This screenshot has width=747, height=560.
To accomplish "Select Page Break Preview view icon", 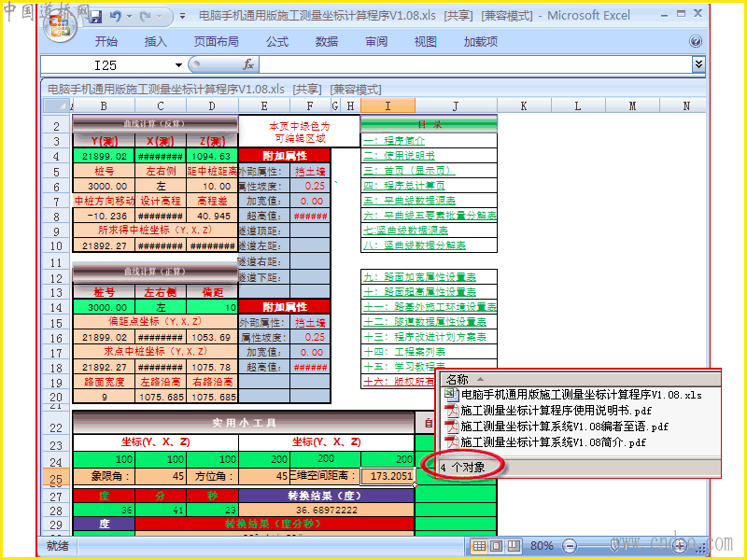I will [513, 546].
